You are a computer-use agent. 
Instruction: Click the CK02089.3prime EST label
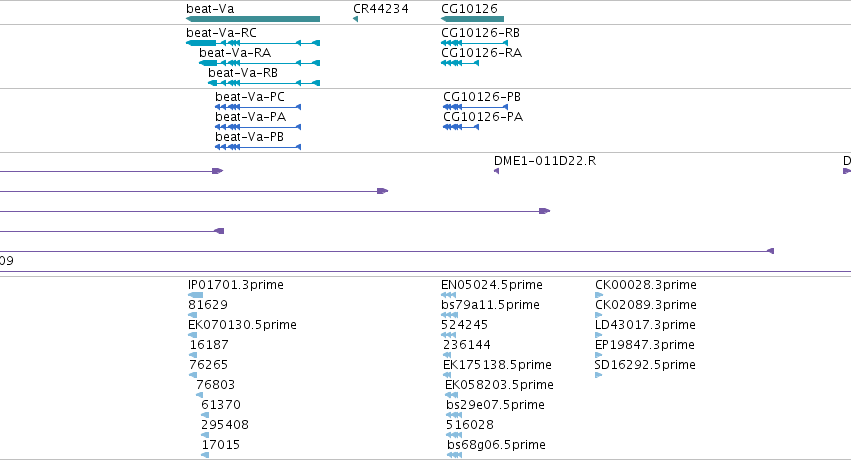(x=646, y=305)
